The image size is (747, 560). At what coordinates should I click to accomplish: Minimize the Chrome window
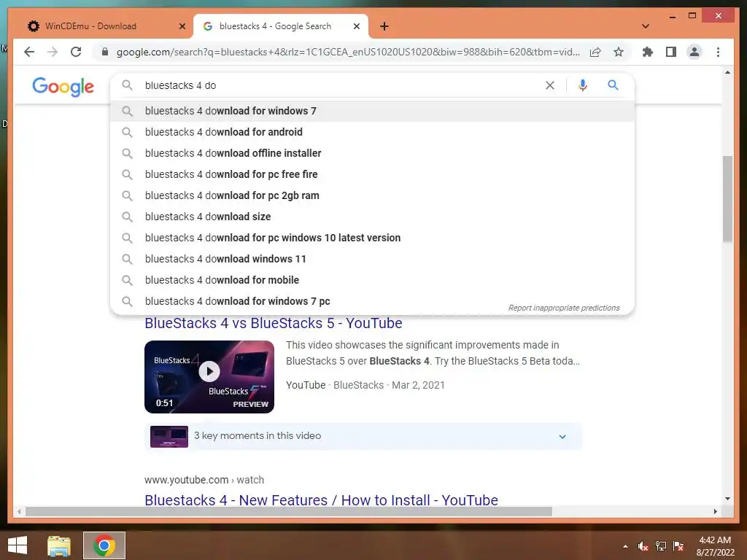pos(672,16)
